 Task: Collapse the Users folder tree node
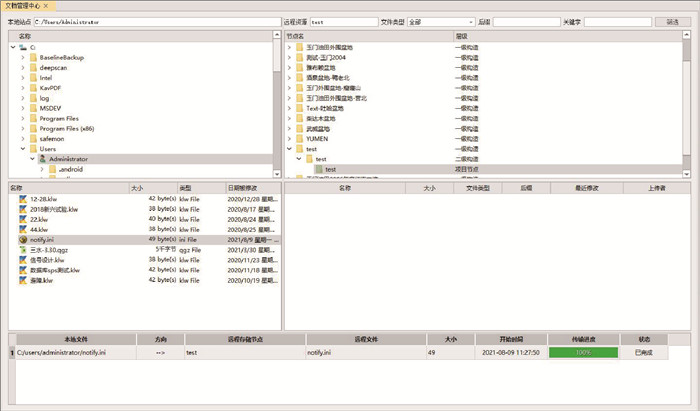pos(22,149)
